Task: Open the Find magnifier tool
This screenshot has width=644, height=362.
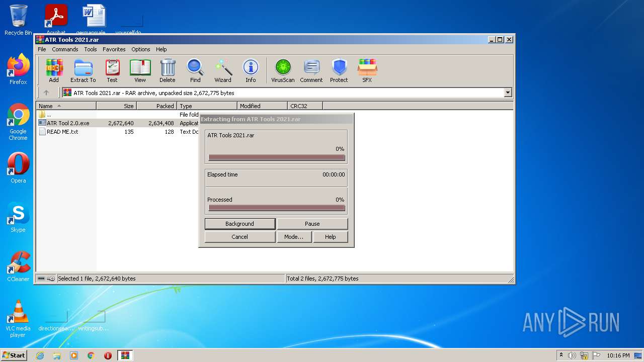Action: pyautogui.click(x=195, y=70)
